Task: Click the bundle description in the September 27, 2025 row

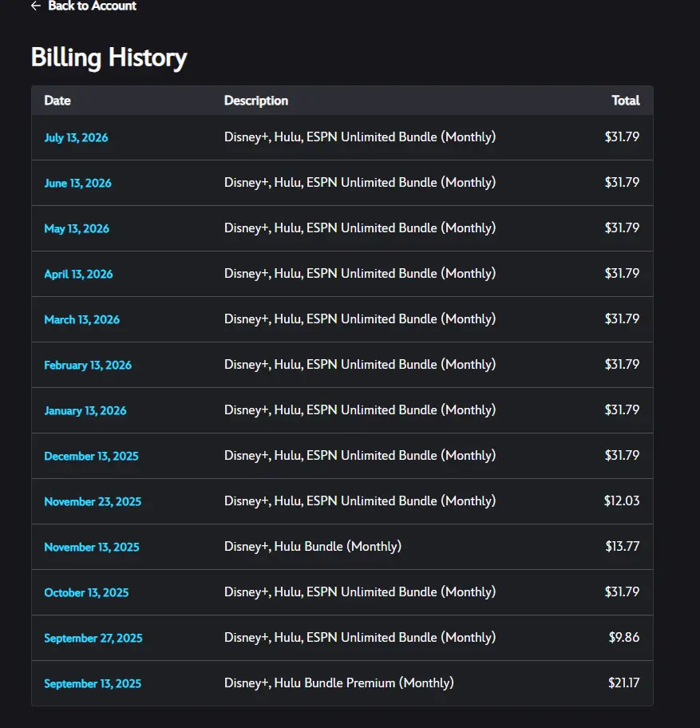Action: tap(360, 638)
